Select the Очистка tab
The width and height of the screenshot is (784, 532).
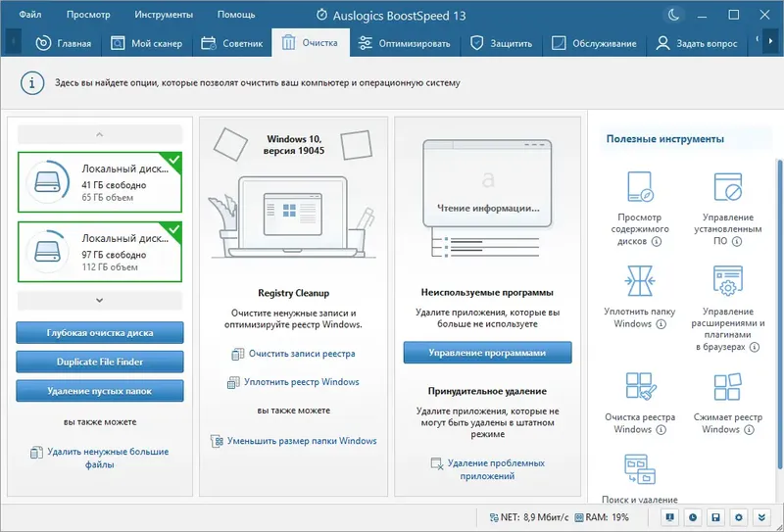click(311, 43)
